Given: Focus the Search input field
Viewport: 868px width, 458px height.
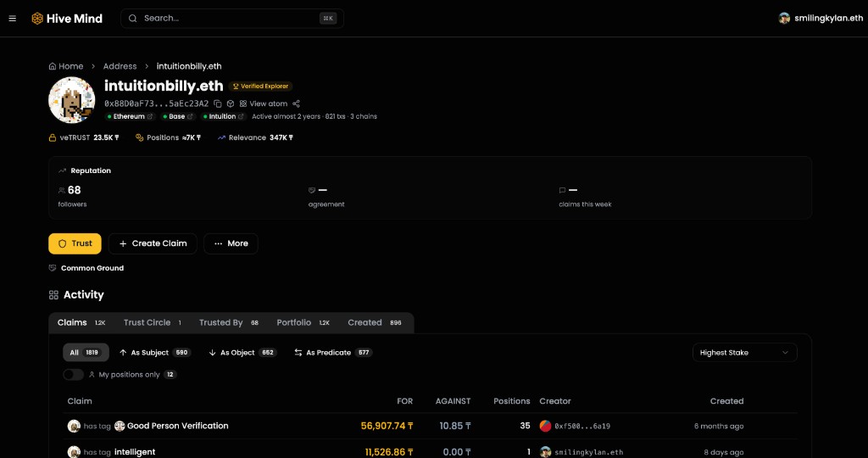Looking at the screenshot, I should tap(232, 19).
